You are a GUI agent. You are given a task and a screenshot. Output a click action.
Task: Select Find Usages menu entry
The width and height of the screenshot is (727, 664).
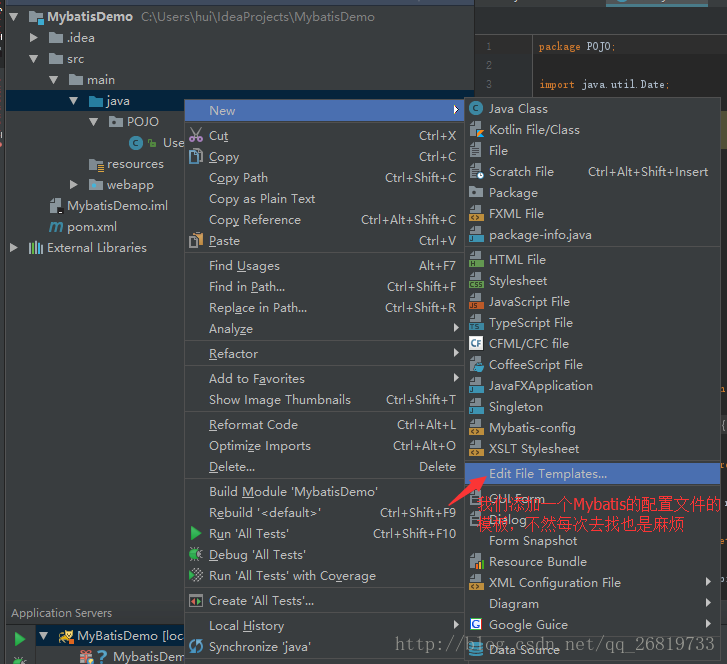[x=324, y=266]
